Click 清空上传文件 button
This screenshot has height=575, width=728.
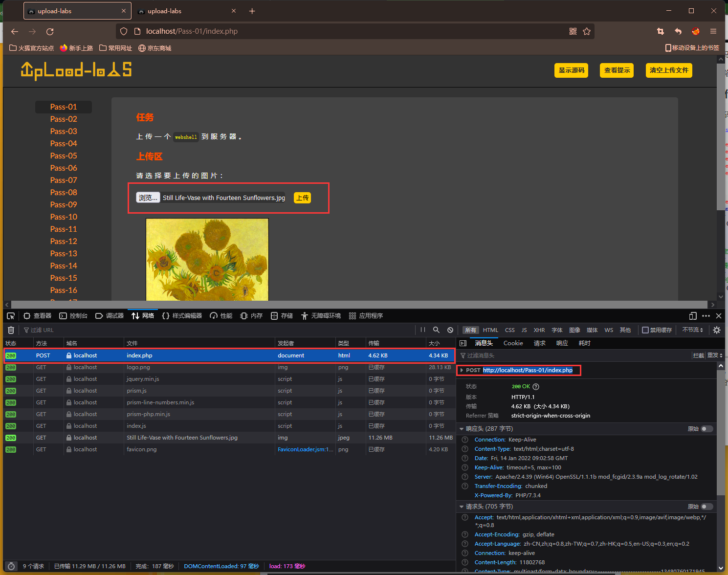669,70
